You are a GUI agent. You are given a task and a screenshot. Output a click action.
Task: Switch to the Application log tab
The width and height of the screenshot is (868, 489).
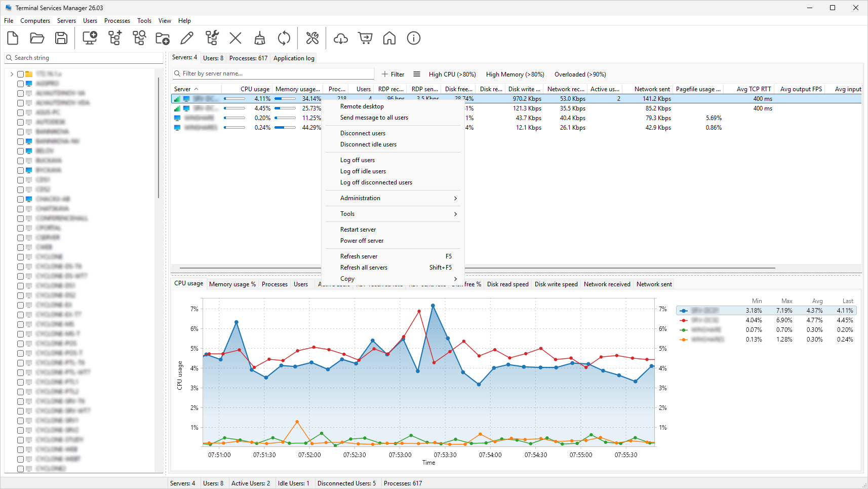point(294,58)
